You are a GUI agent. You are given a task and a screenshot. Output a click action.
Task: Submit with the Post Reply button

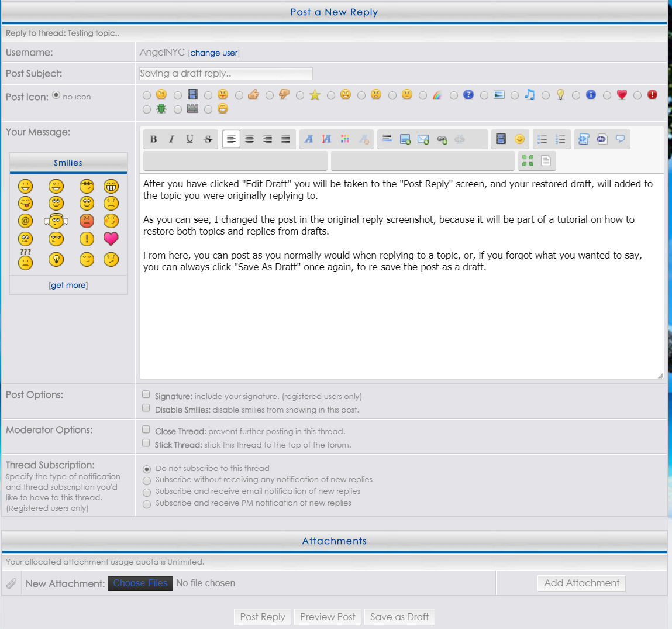coord(263,617)
